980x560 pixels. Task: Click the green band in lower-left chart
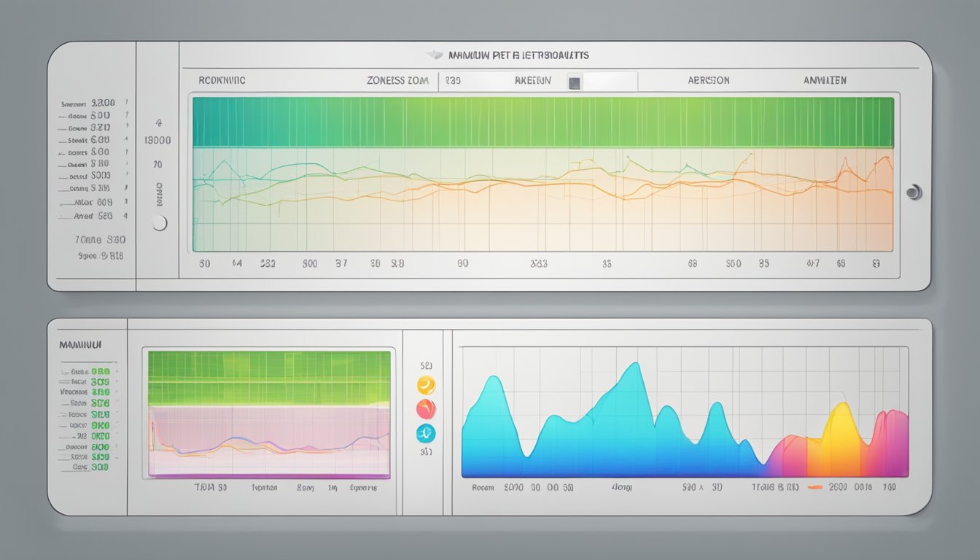269,378
